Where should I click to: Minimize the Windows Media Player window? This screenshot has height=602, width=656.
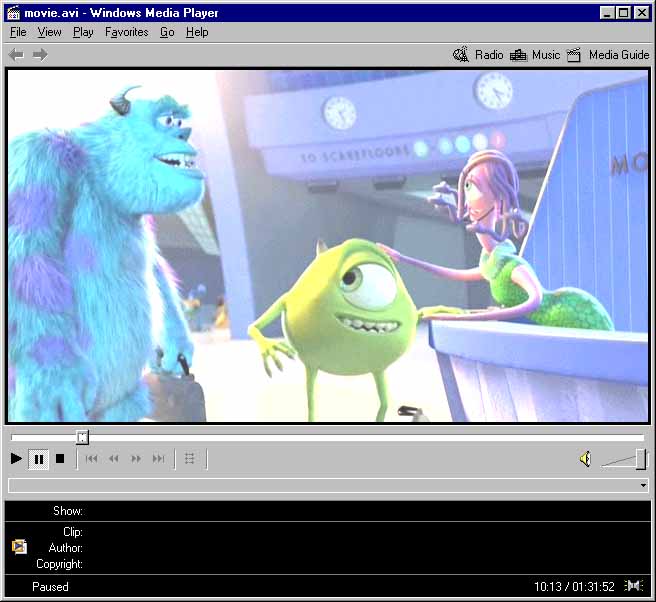click(x=606, y=13)
